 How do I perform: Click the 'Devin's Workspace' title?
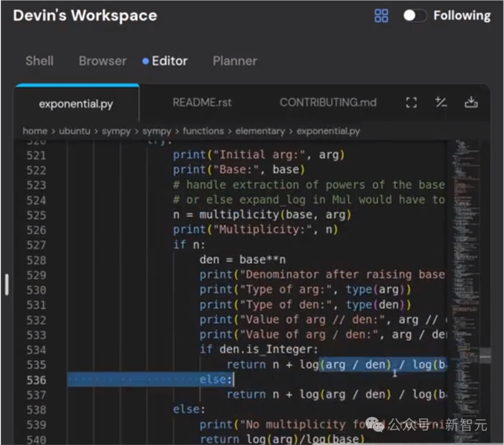pyautogui.click(x=85, y=16)
